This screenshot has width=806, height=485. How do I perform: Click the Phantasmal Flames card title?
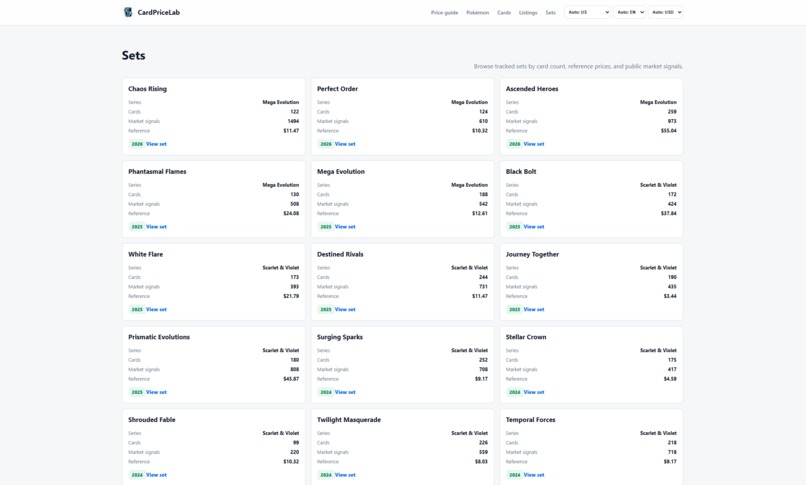point(157,172)
